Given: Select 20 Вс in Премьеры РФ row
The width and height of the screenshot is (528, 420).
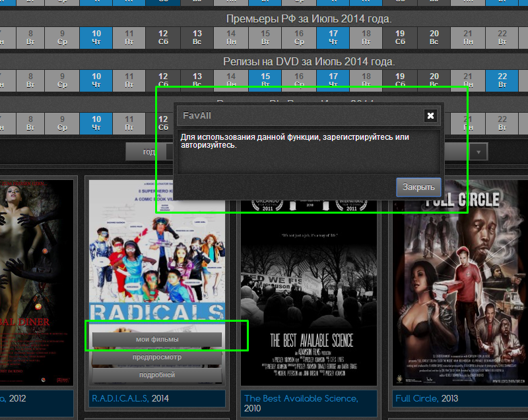Looking at the screenshot, I should [434, 38].
